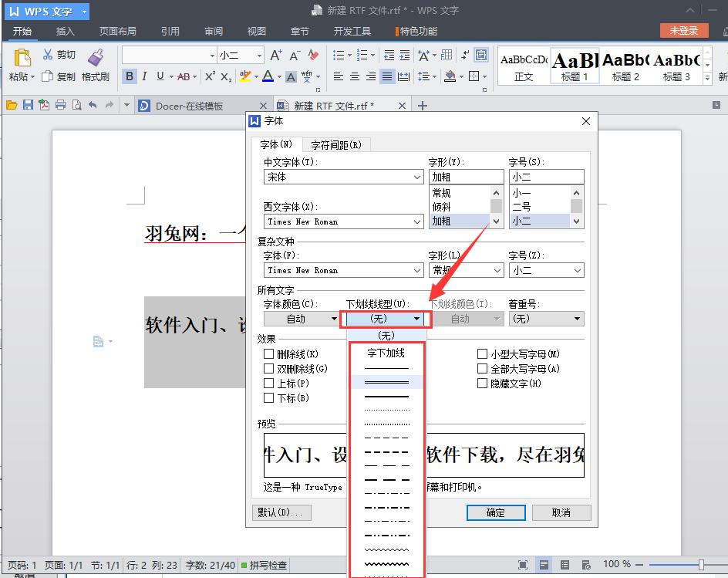728x578 pixels.
Task: Open the 引用 ribbon tab
Action: pos(170,31)
